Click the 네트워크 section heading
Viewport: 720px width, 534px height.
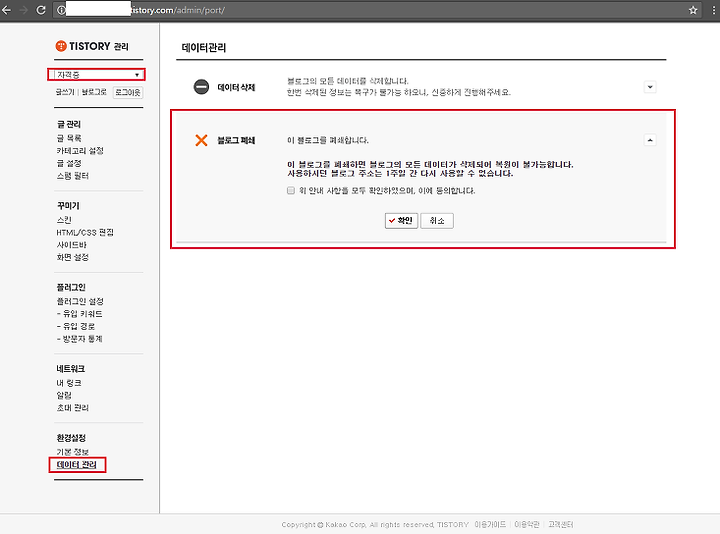coord(71,369)
